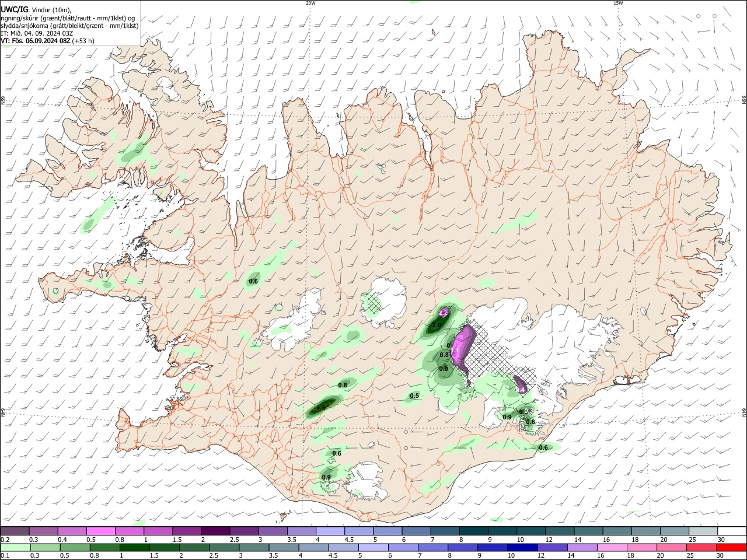747x560 pixels.
Task: Click the 'IT: Mið. 04. 09. 2024 03Z' line
Action: point(37,33)
